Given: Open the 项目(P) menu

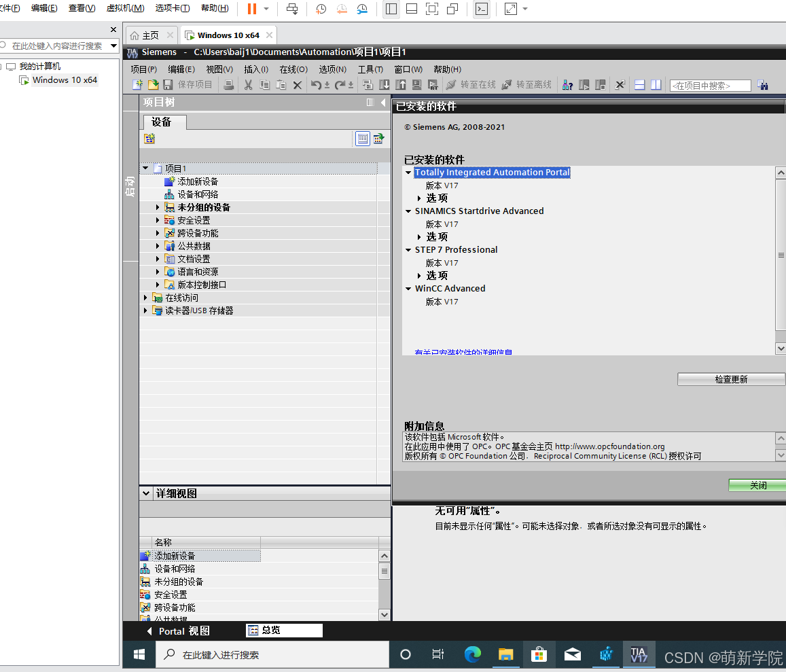Looking at the screenshot, I should (x=144, y=69).
